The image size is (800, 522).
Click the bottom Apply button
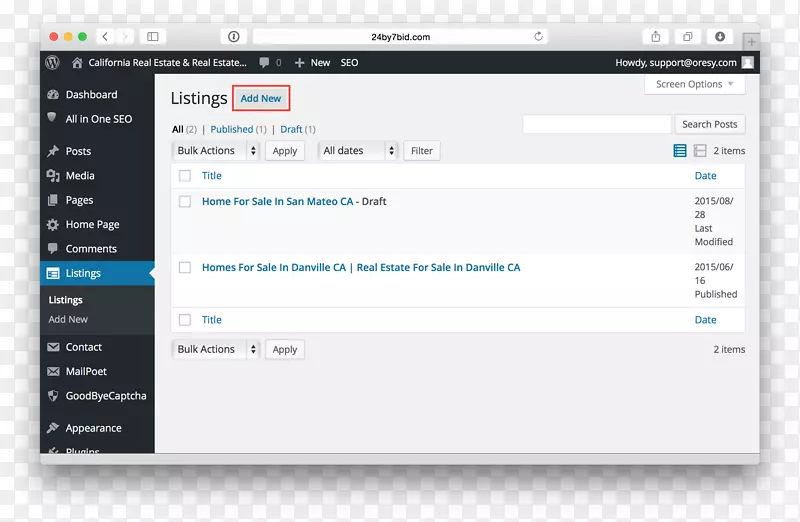(x=285, y=350)
